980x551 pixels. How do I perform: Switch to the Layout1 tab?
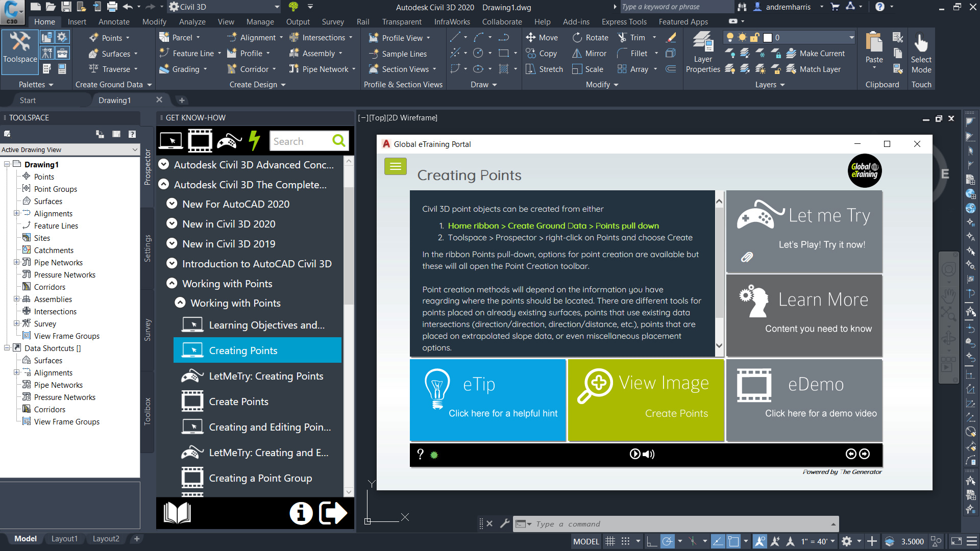[x=64, y=538]
